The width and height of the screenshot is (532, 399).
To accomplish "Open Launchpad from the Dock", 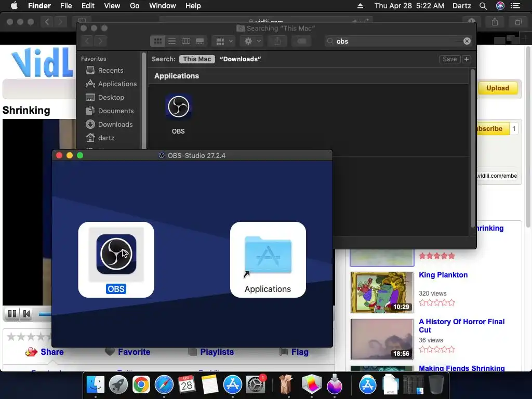I will tap(118, 385).
